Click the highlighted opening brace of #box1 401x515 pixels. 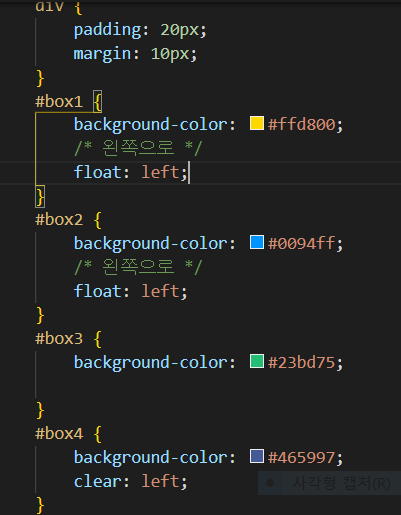point(97,101)
